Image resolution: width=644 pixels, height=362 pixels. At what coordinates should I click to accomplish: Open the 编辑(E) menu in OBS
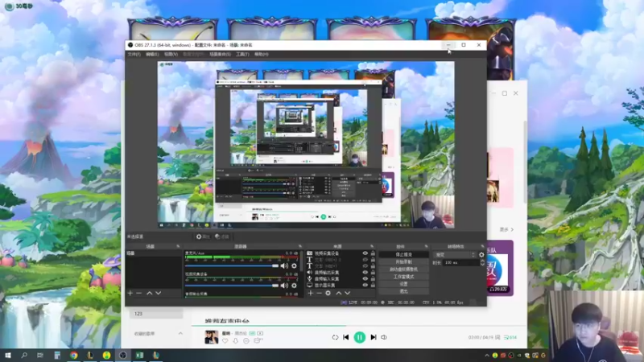point(152,54)
